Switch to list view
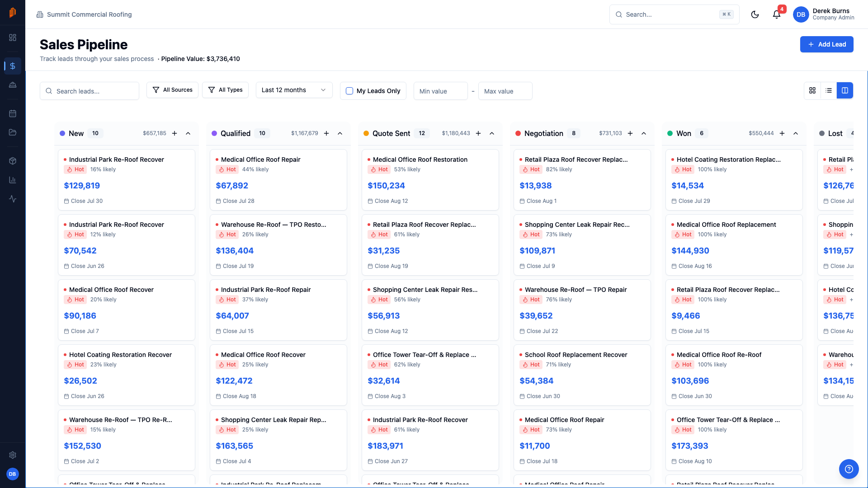 pos(829,90)
